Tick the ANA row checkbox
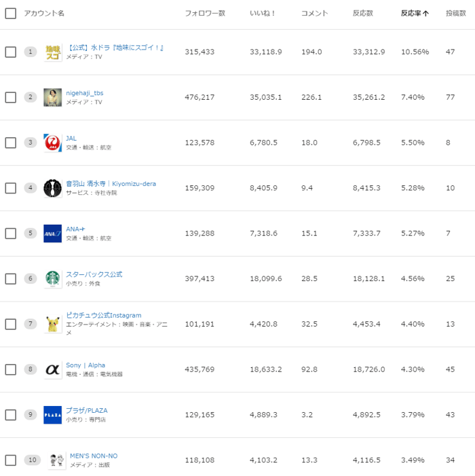 11,234
